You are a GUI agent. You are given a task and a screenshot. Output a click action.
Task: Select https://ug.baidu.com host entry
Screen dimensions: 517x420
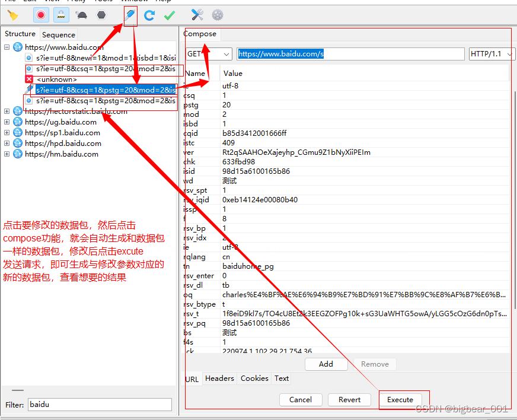point(60,122)
